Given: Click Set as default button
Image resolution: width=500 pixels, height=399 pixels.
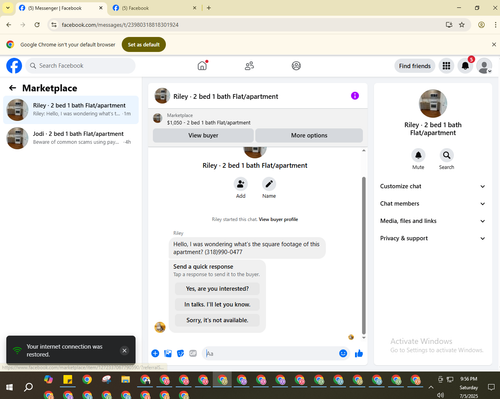Looking at the screenshot, I should [x=144, y=44].
